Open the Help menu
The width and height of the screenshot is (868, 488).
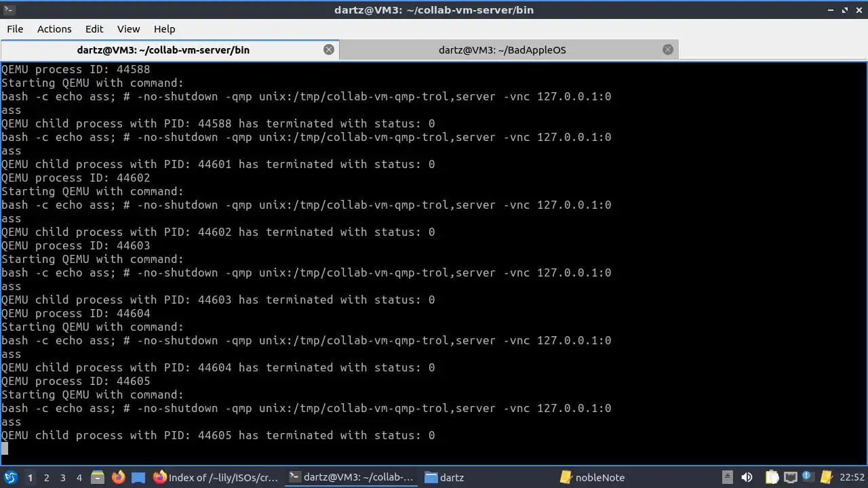click(164, 29)
